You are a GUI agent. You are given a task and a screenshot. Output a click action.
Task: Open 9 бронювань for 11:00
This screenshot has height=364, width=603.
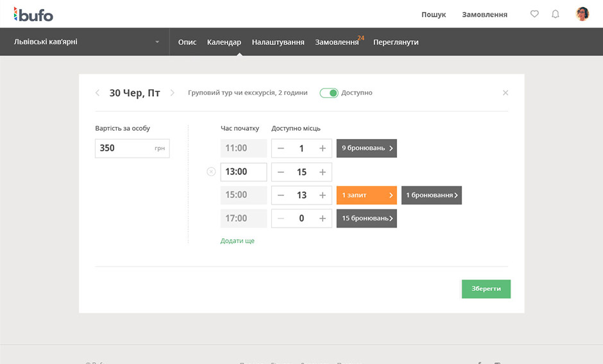[x=366, y=149]
